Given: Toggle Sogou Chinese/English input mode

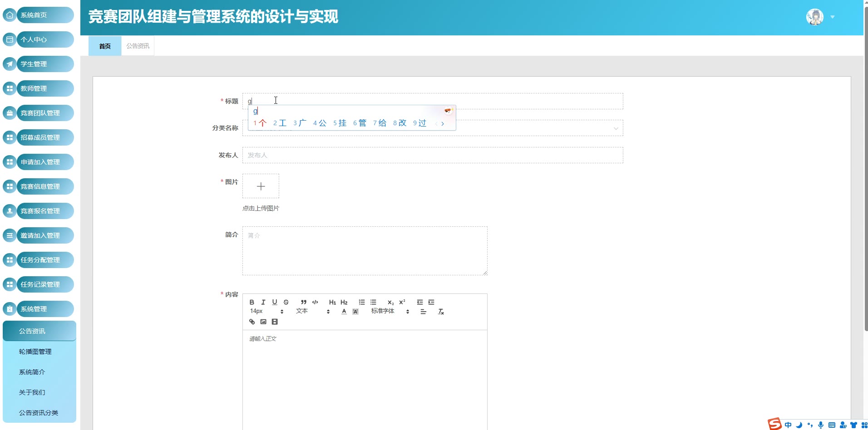Looking at the screenshot, I should [788, 425].
